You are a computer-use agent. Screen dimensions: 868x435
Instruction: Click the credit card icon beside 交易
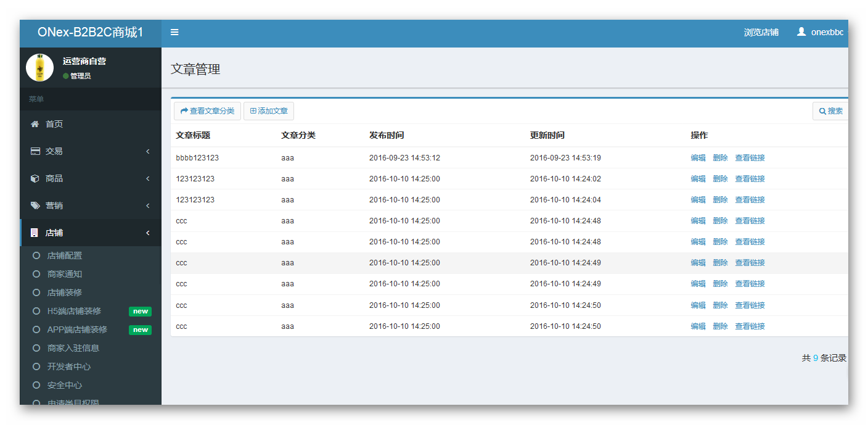[35, 151]
